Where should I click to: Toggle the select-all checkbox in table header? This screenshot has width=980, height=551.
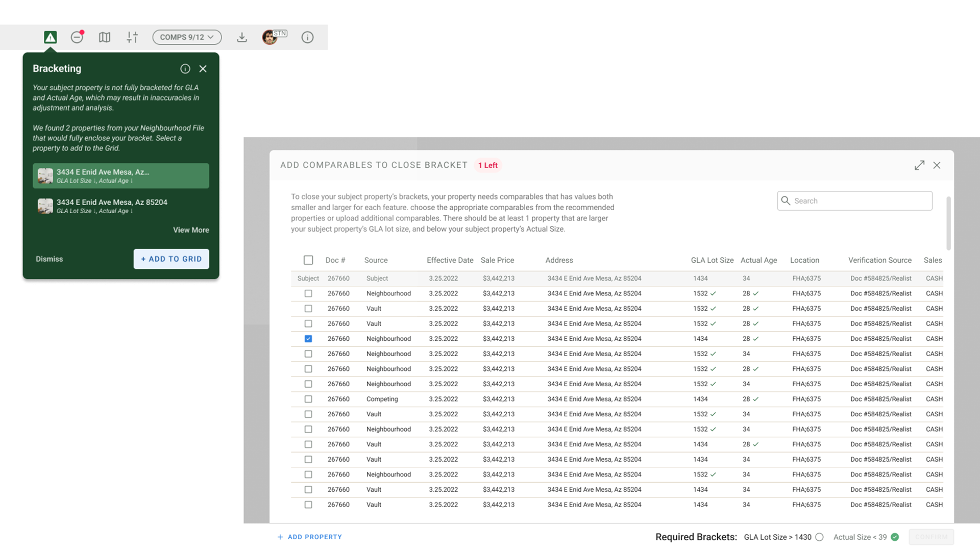coord(308,260)
